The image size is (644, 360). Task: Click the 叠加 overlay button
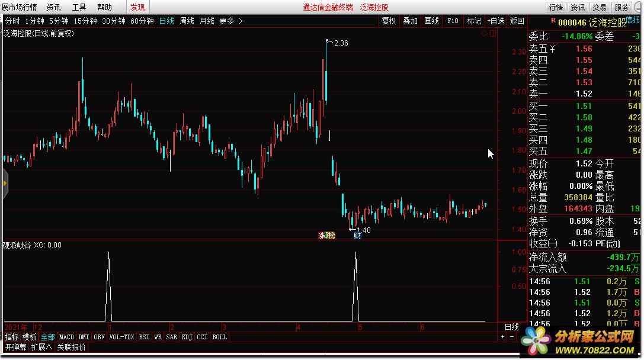point(410,21)
